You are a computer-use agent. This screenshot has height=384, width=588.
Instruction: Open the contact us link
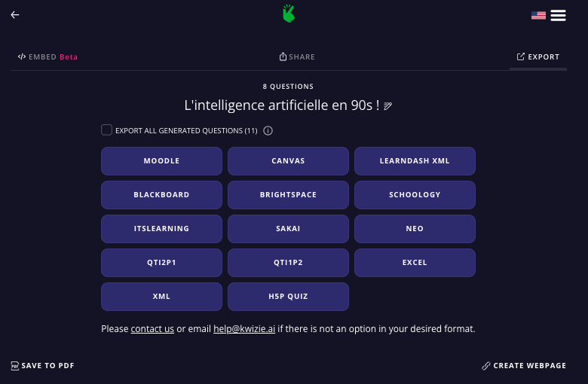(152, 329)
